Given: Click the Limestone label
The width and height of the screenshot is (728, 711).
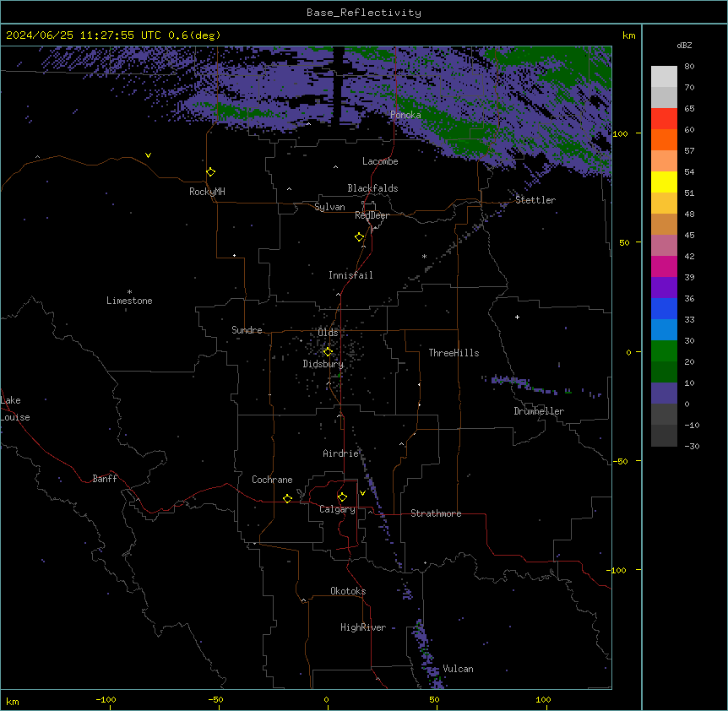Looking at the screenshot, I should click(x=129, y=301).
